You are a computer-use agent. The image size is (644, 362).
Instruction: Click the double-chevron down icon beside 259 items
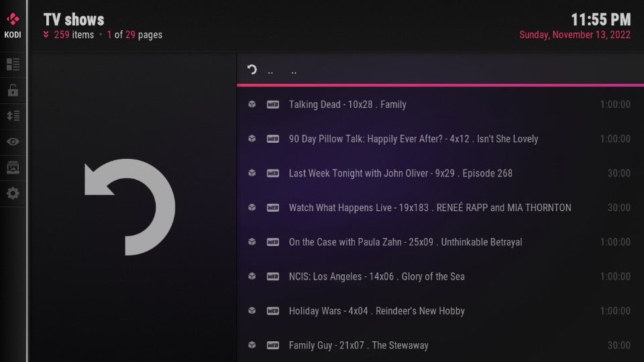46,34
